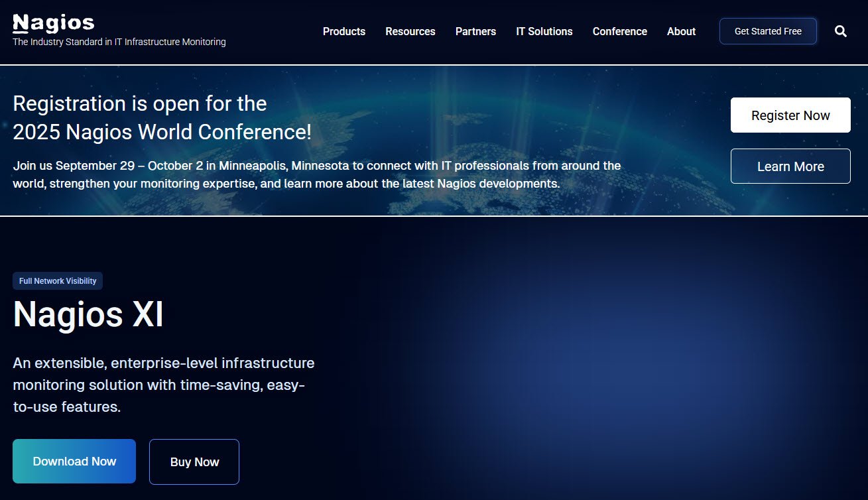Image resolution: width=868 pixels, height=500 pixels.
Task: Open the Conference menu
Action: pyautogui.click(x=620, y=31)
